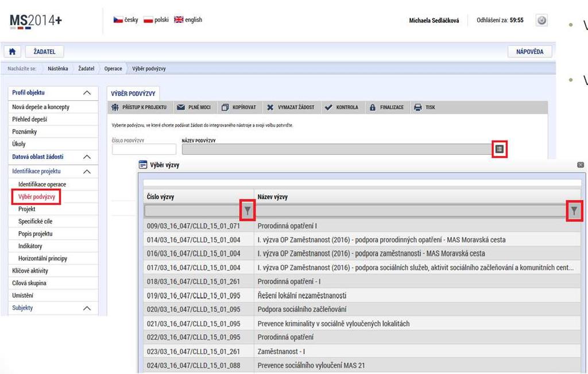588x374 pixels.
Task: Click the user name Michaela Sedláčková
Action: tap(434, 21)
